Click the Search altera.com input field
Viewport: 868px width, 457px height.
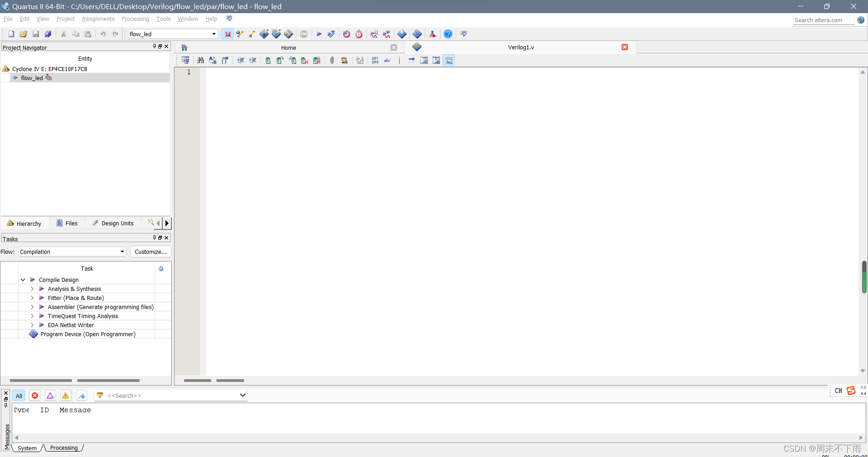tap(823, 20)
